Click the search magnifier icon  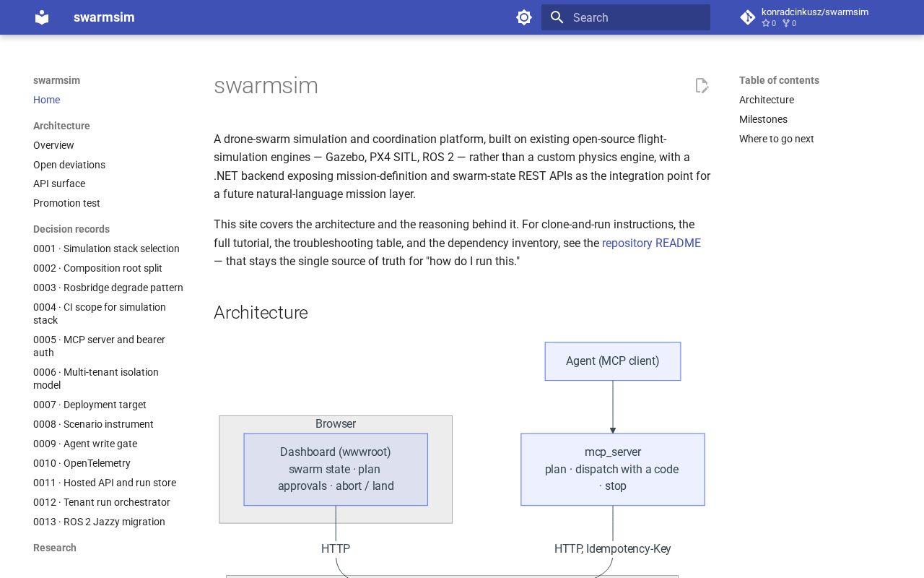[557, 17]
